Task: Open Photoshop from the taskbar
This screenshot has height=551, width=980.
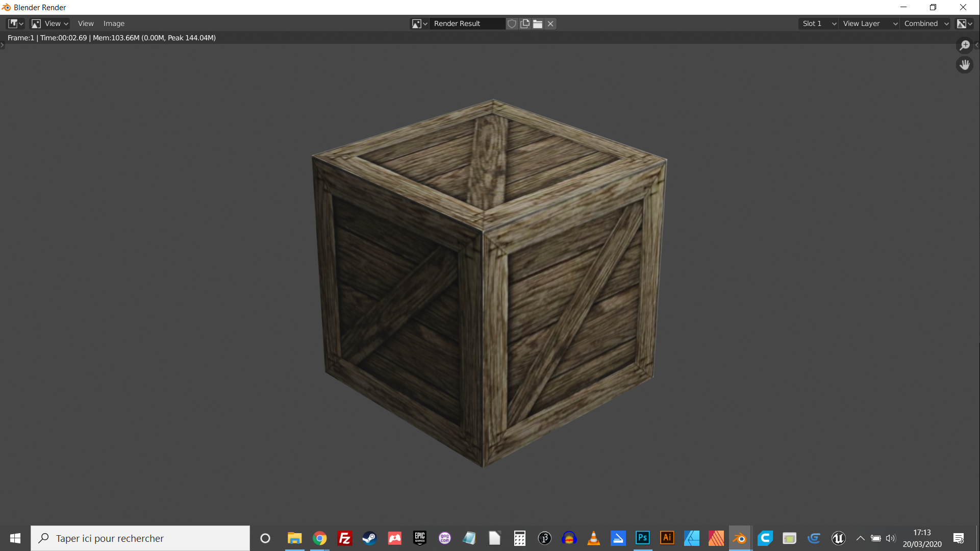Action: 642,538
